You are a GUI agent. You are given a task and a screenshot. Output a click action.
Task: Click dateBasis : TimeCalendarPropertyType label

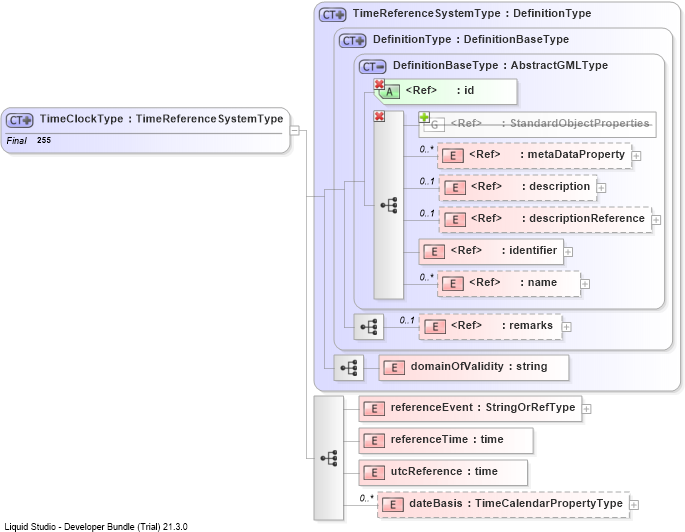(x=515, y=504)
